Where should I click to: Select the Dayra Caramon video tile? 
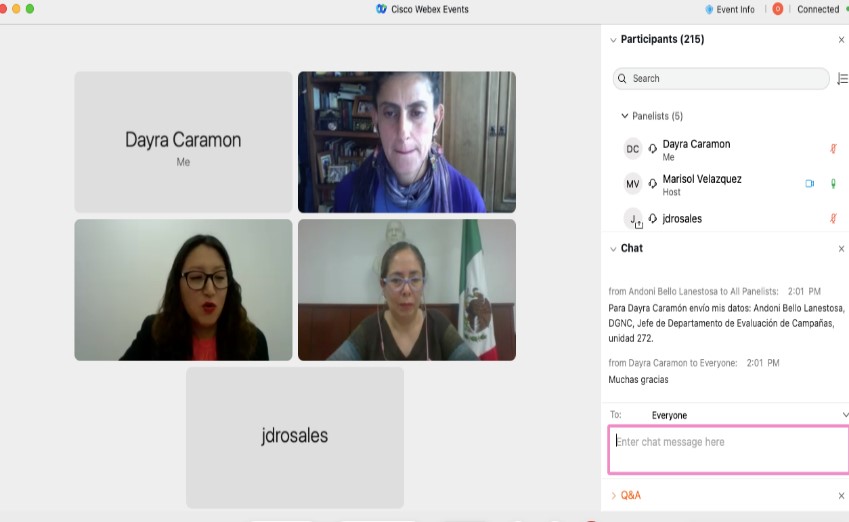(183, 142)
